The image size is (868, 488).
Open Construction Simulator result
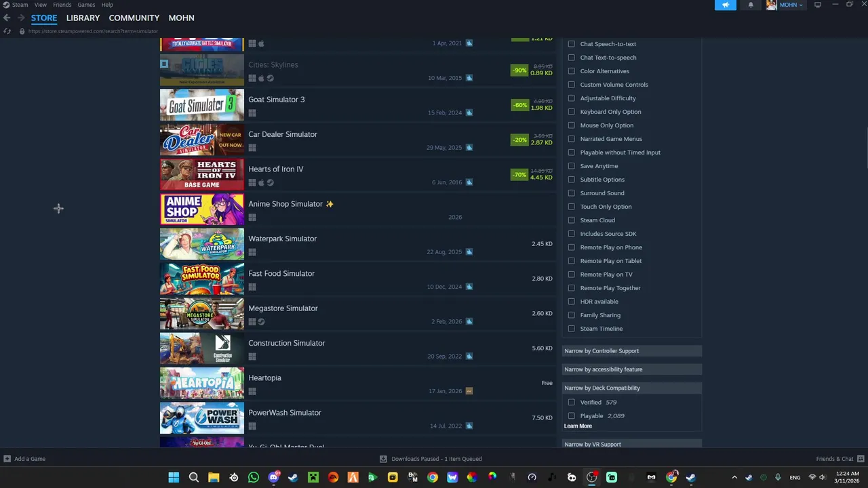[358, 348]
